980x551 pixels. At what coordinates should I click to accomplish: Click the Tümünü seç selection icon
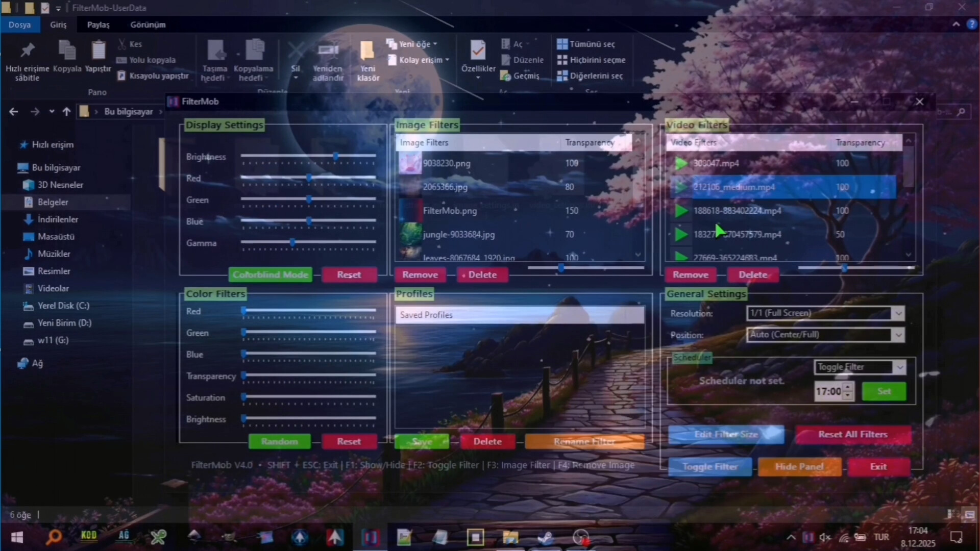563,44
